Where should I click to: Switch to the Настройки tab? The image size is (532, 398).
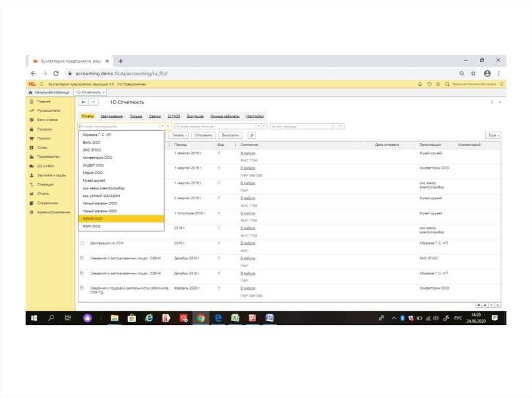coord(255,116)
